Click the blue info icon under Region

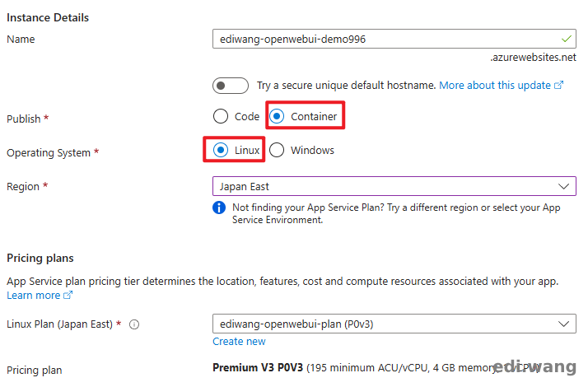click(219, 207)
